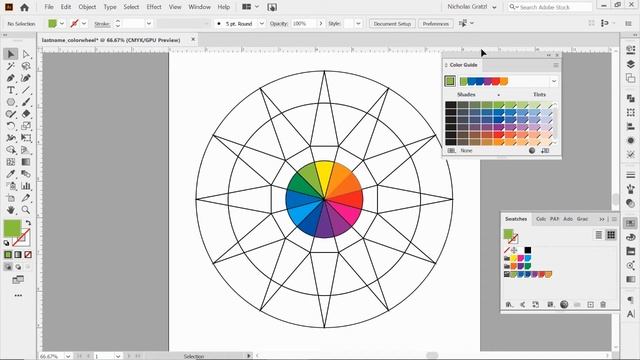Enable Draw Behind mode
This screenshot has width=640, height=360.
point(18,267)
